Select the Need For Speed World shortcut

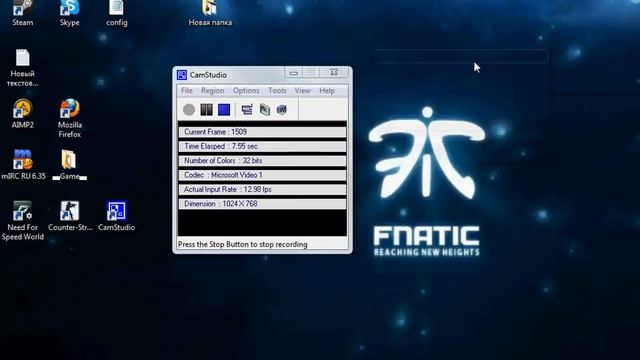pos(22,221)
